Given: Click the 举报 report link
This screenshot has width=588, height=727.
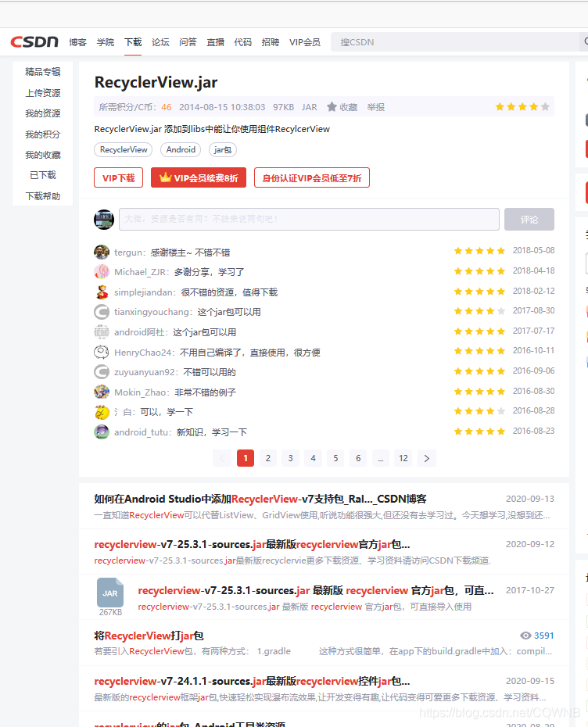Looking at the screenshot, I should [x=375, y=107].
